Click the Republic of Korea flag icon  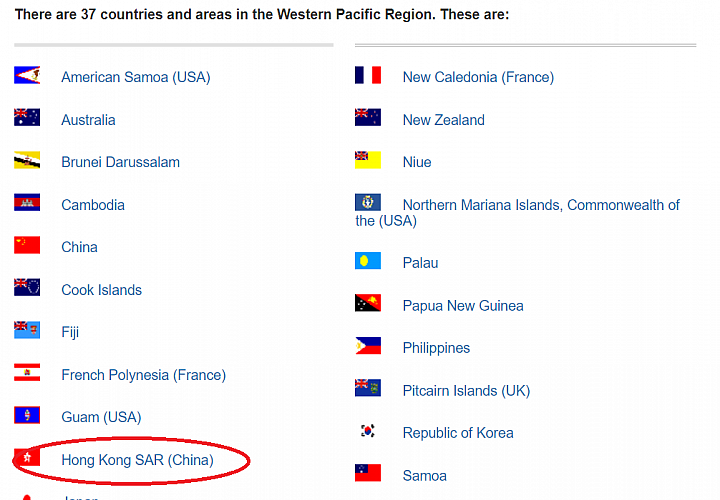point(368,431)
